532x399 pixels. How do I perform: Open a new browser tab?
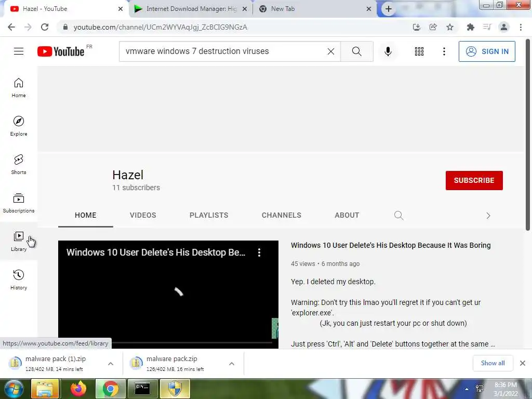tap(389, 9)
